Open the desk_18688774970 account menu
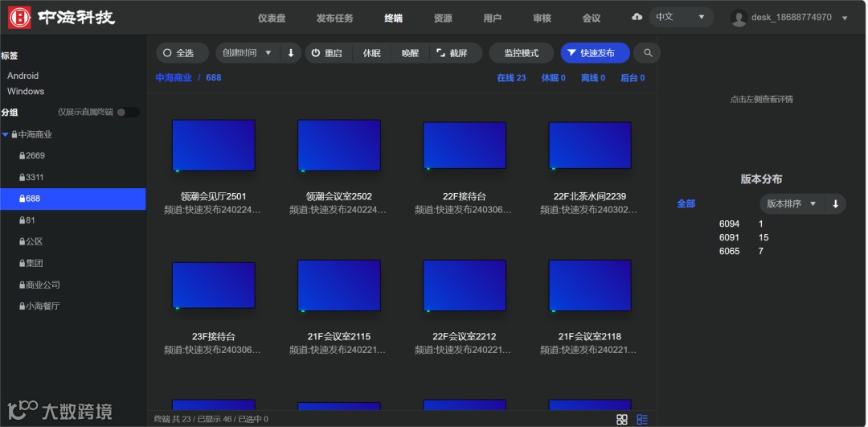 791,18
